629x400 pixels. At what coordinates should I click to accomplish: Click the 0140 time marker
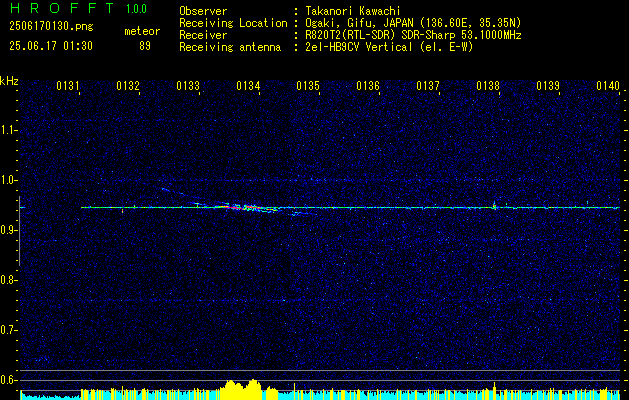click(x=608, y=86)
